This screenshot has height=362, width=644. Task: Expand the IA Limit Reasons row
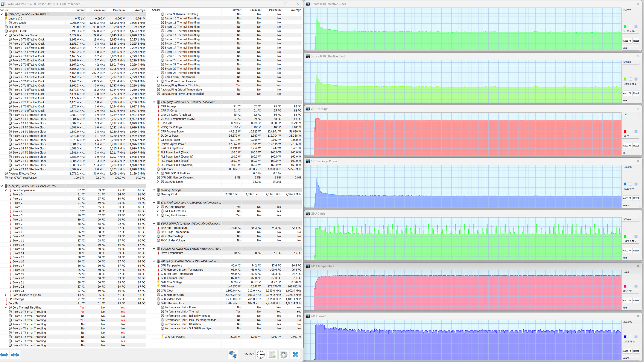click(158, 207)
